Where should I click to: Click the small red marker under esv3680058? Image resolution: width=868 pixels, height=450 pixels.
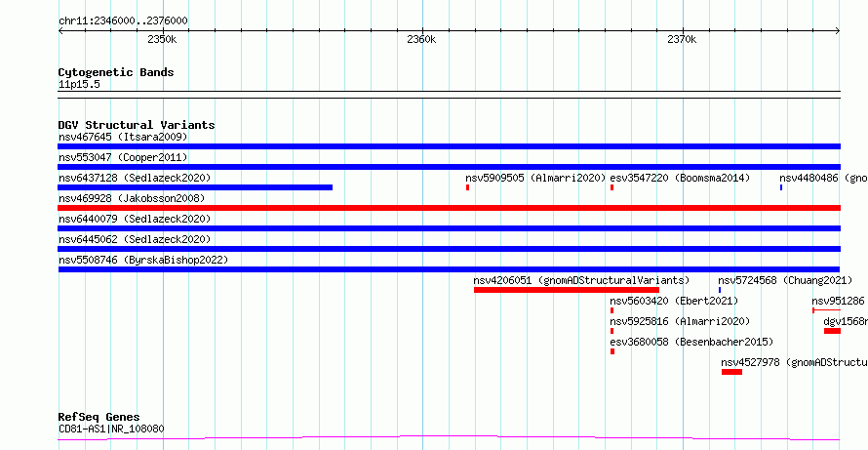[612, 351]
